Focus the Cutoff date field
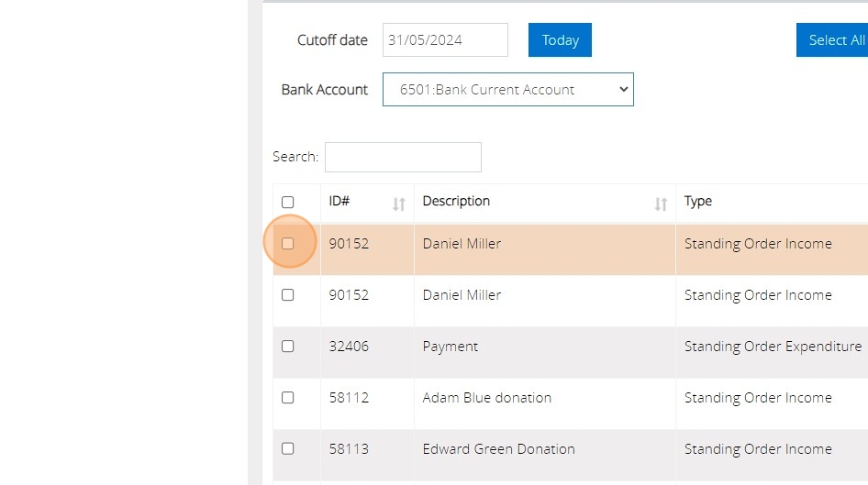This screenshot has height=485, width=868. [x=445, y=40]
